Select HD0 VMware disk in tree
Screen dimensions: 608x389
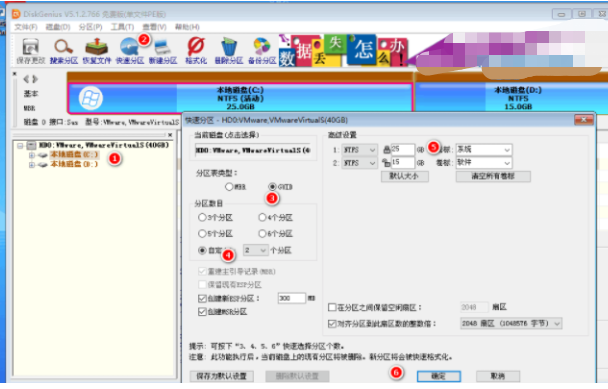point(104,145)
